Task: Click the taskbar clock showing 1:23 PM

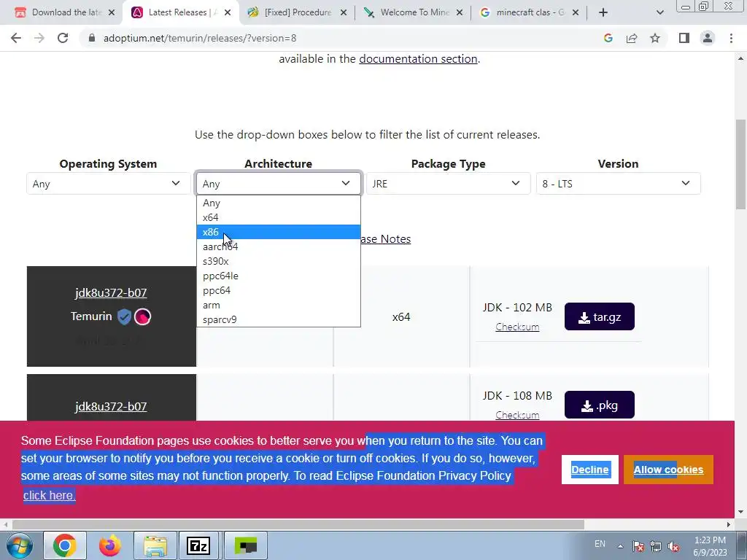Action: pos(710,546)
